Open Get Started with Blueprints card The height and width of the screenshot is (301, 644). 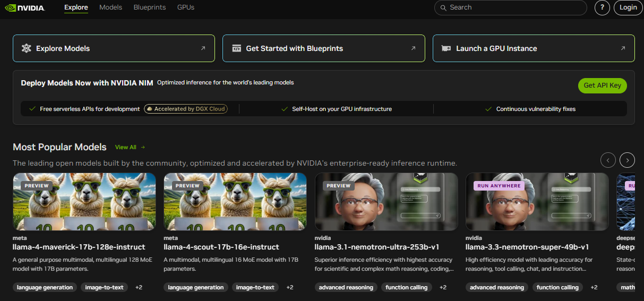tap(324, 48)
